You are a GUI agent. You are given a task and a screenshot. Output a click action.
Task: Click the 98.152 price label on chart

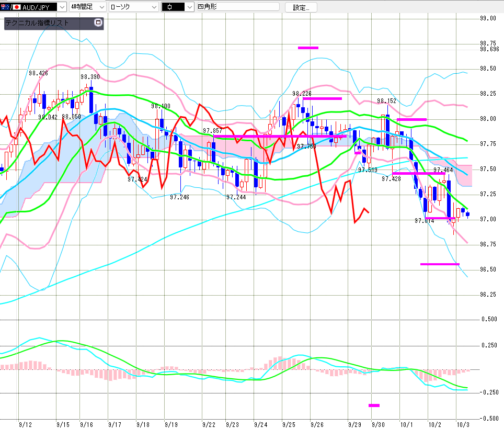tap(386, 101)
